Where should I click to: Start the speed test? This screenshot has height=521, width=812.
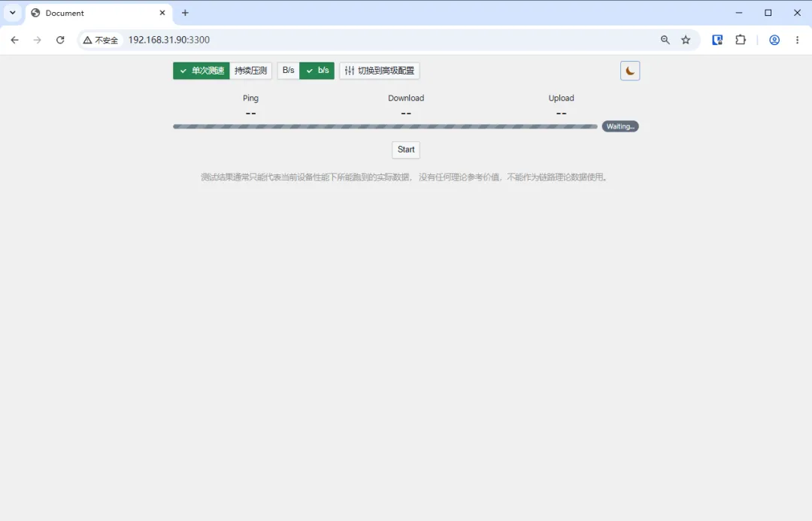pyautogui.click(x=406, y=150)
